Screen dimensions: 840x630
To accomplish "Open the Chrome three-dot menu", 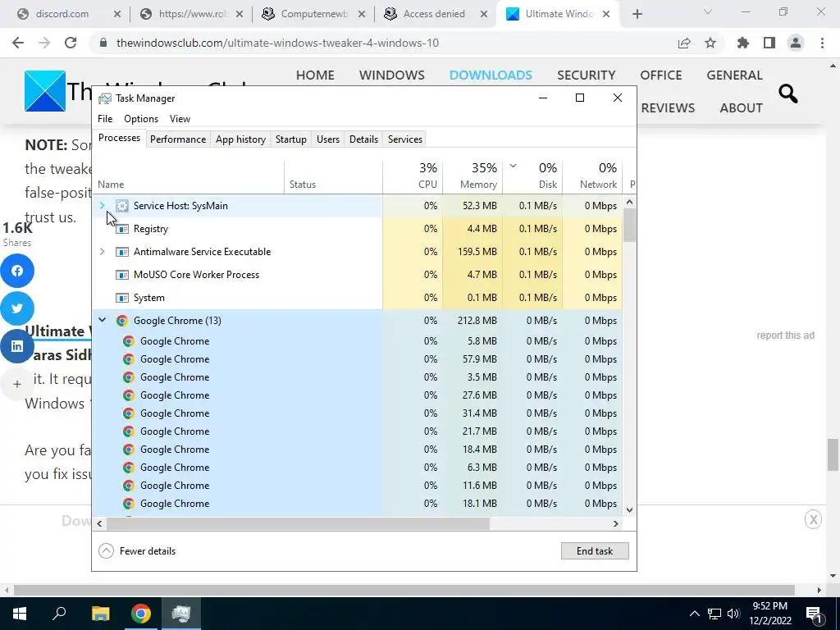I will pyautogui.click(x=822, y=43).
